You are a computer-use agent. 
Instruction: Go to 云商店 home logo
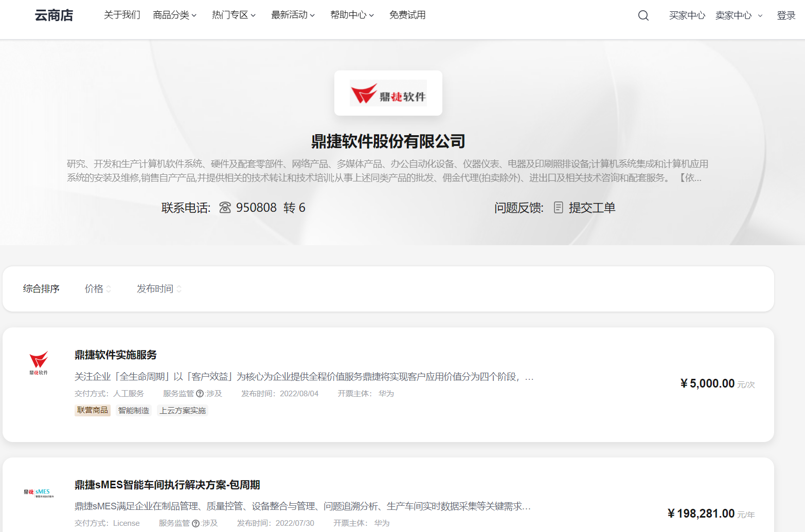click(54, 15)
